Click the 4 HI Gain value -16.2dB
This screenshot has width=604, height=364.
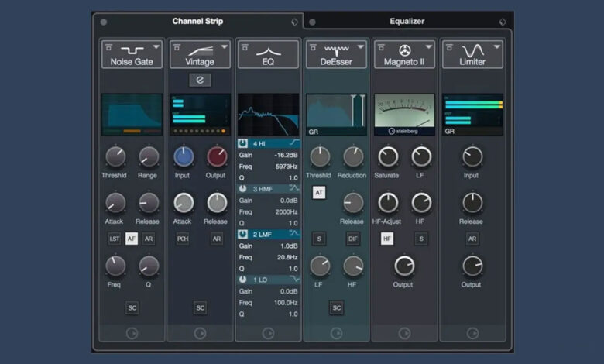point(286,155)
